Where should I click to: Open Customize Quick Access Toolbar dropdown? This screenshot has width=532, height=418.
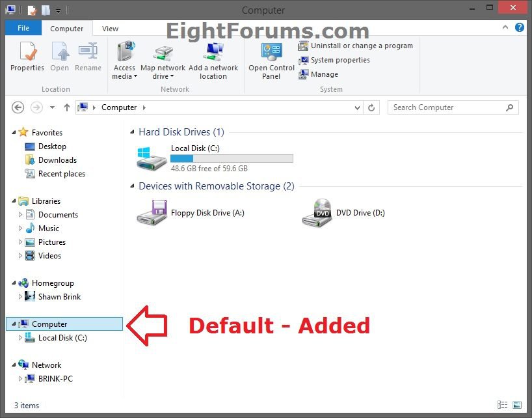point(58,11)
